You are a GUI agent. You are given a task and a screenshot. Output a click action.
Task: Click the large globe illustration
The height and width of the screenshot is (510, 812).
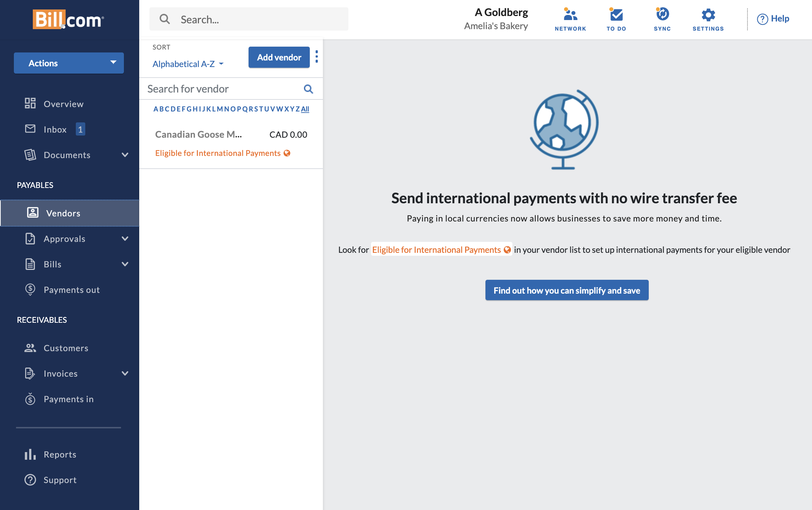click(x=564, y=129)
